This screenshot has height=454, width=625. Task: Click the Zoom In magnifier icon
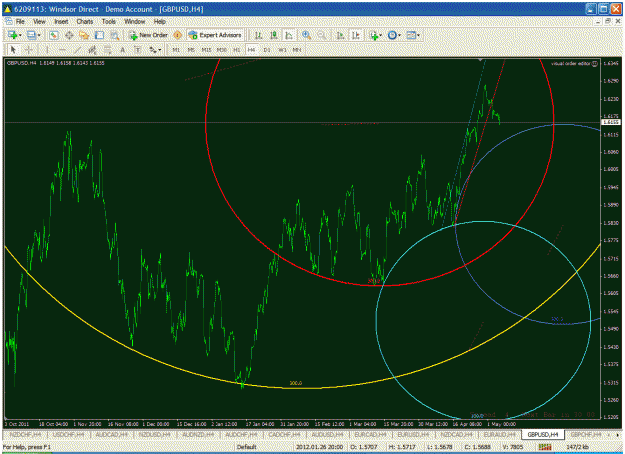click(x=307, y=35)
